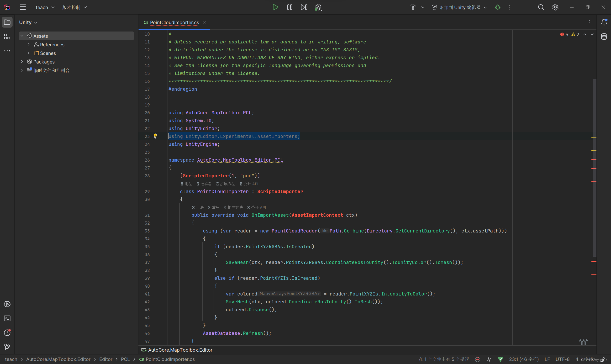Click the editor vertical scrollbar thumb

coord(595,168)
